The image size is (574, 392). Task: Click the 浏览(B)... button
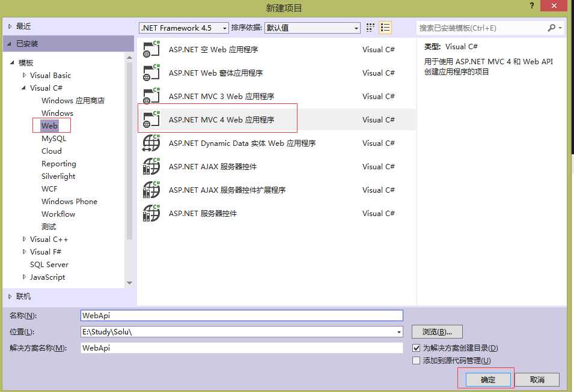(x=437, y=331)
